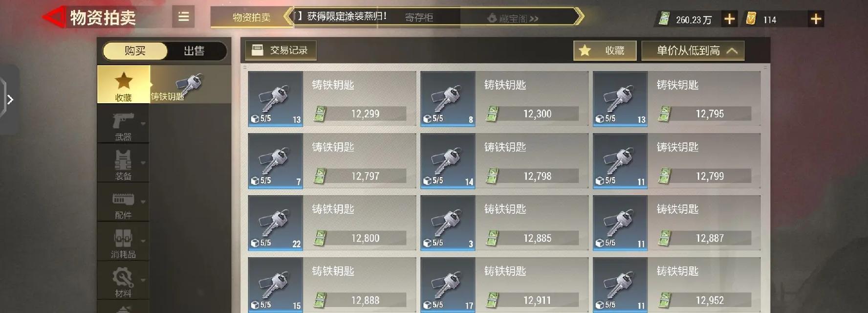Image resolution: width=868 pixels, height=313 pixels.
Task: Open the 装备 vest category
Action: [123, 163]
